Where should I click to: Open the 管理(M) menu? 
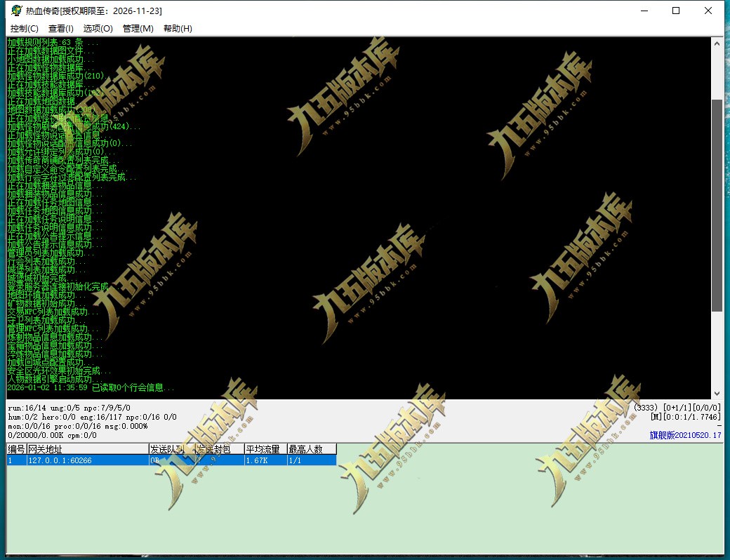pyautogui.click(x=138, y=29)
